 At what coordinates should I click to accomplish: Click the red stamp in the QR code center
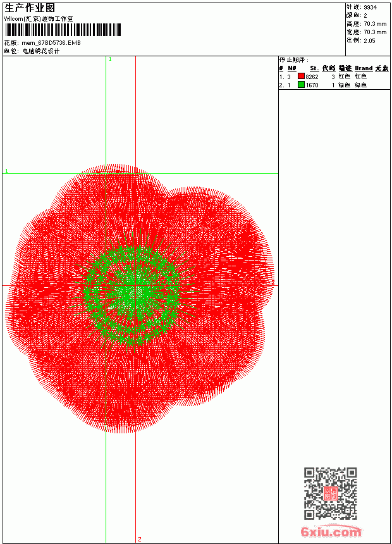click(x=330, y=493)
